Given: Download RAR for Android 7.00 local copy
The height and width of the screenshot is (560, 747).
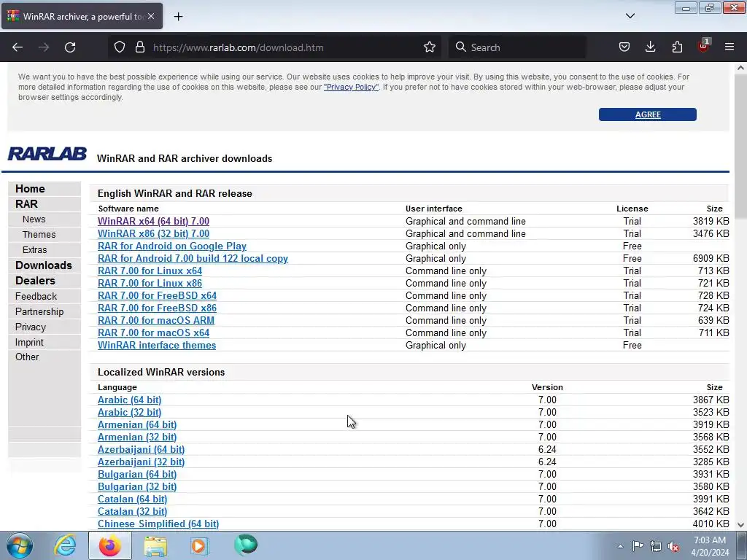Looking at the screenshot, I should coord(193,258).
